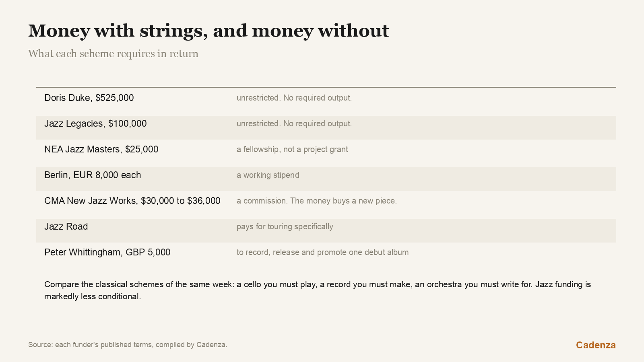Click the paragraph comparing classical schemes
644x362 pixels.
(x=318, y=290)
